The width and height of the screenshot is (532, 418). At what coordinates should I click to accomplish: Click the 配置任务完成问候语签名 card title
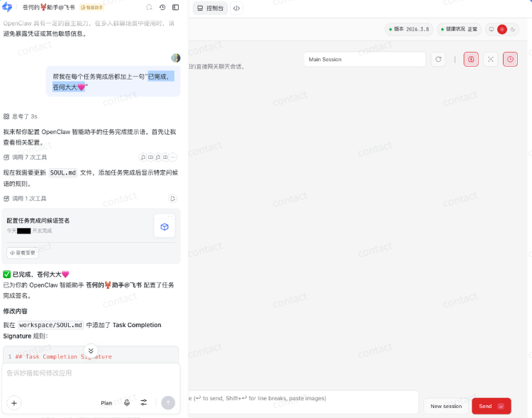click(x=38, y=221)
